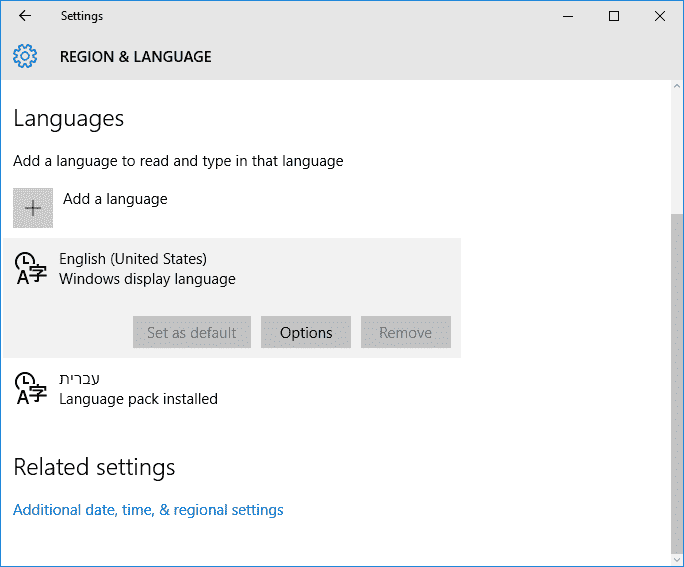
Task: Click the Languages heading
Action: [69, 119]
